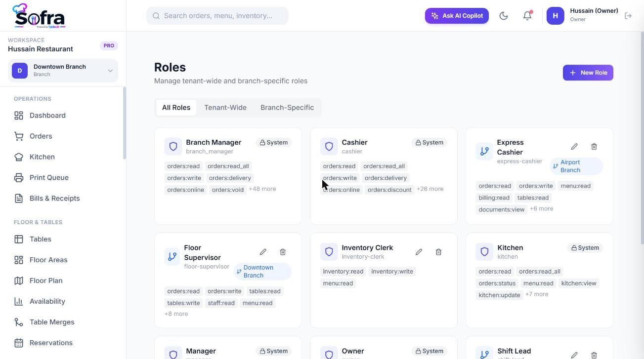The height and width of the screenshot is (359, 644).
Task: Click the search orders input field
Action: 217,16
